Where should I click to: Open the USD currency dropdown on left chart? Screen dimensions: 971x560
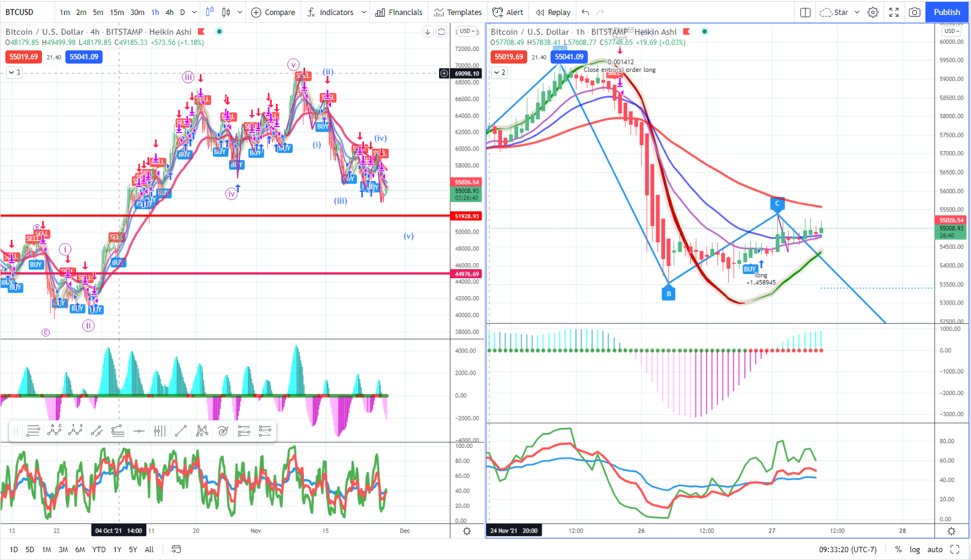tap(467, 31)
